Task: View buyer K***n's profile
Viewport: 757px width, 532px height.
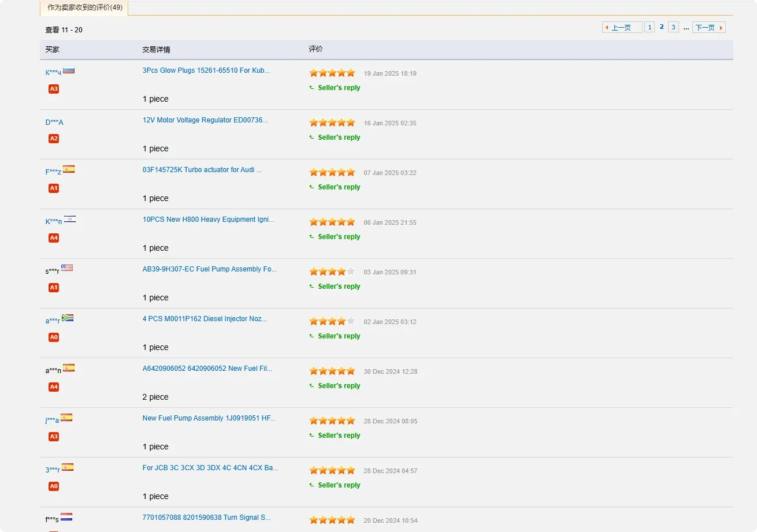Action: point(54,222)
